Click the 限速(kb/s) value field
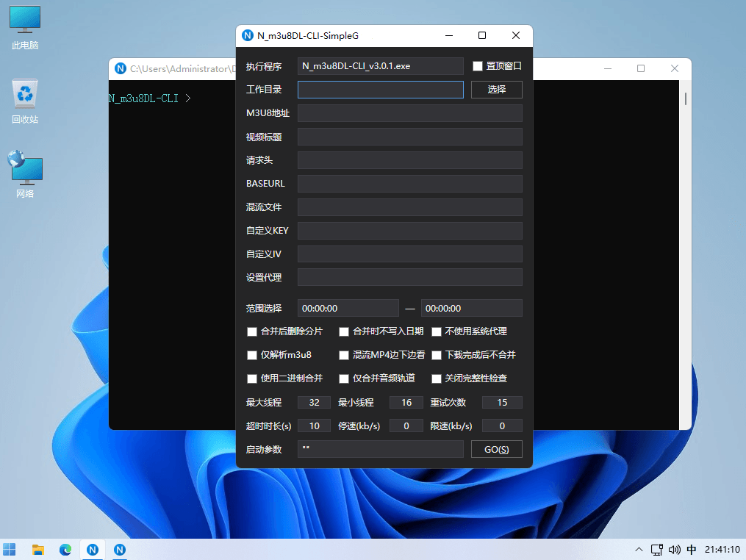Viewport: 746px width, 560px height. click(x=502, y=426)
